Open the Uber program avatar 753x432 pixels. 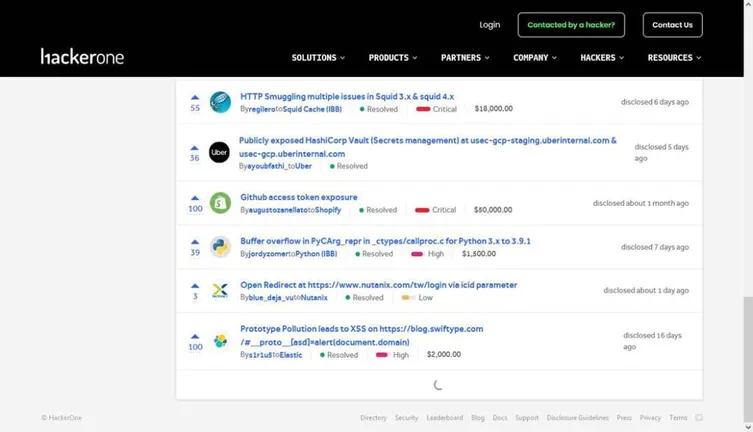point(219,152)
